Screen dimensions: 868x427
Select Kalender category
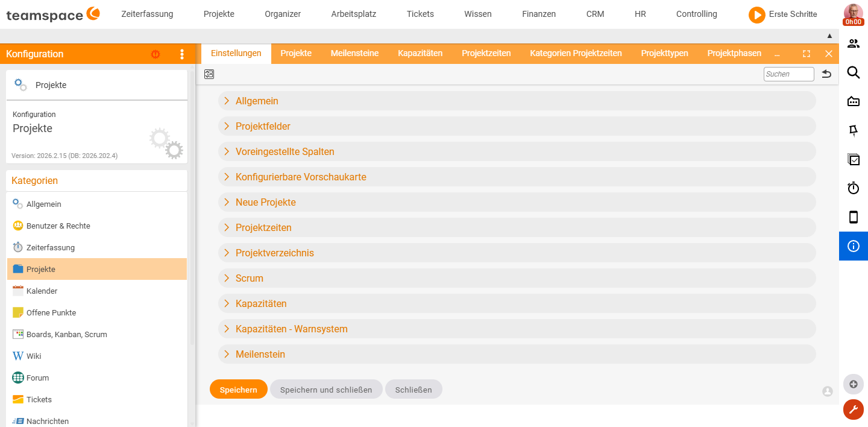tap(97, 291)
